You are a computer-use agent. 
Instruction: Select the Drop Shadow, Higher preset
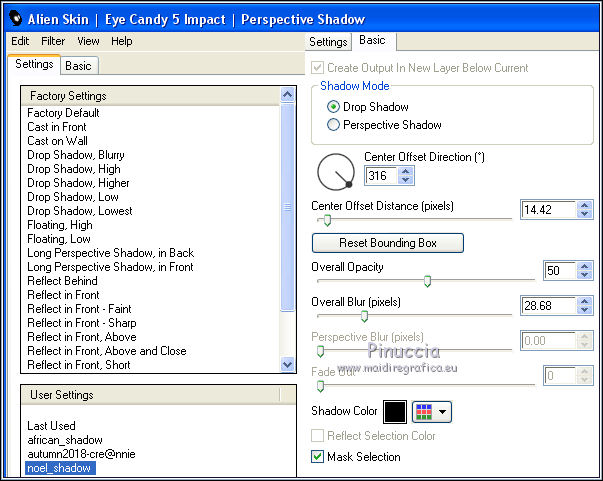pos(78,183)
